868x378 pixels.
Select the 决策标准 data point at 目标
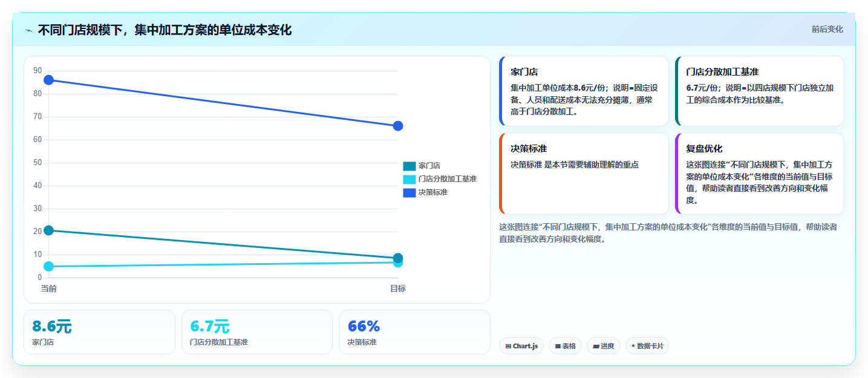398,126
